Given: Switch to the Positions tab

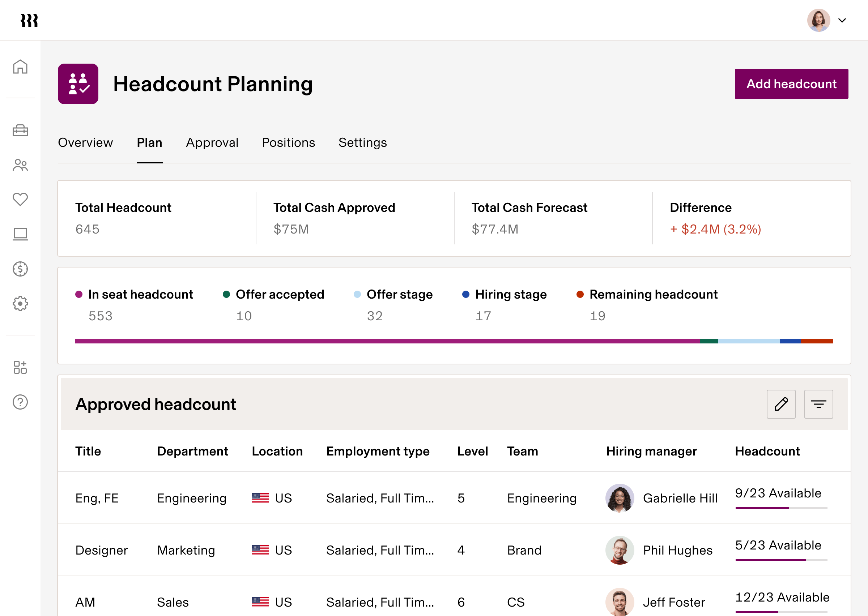Looking at the screenshot, I should coord(288,143).
